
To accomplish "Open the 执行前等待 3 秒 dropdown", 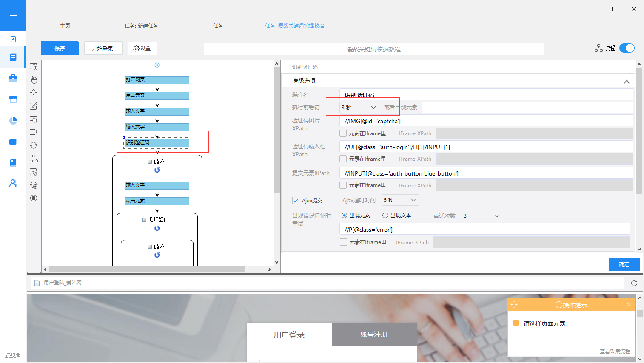I will point(359,108).
